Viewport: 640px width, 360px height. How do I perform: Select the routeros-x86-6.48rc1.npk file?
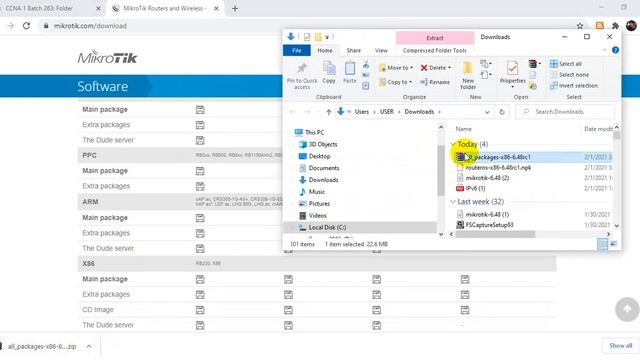click(498, 167)
